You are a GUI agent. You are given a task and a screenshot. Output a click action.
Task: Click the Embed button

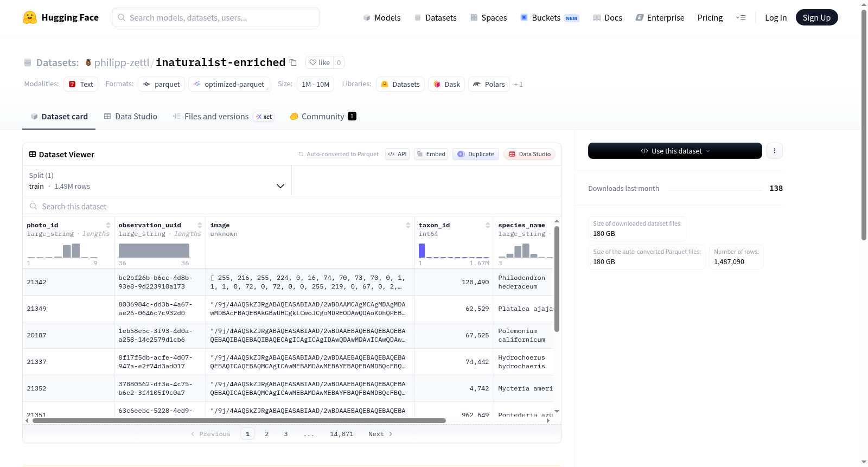tap(431, 154)
